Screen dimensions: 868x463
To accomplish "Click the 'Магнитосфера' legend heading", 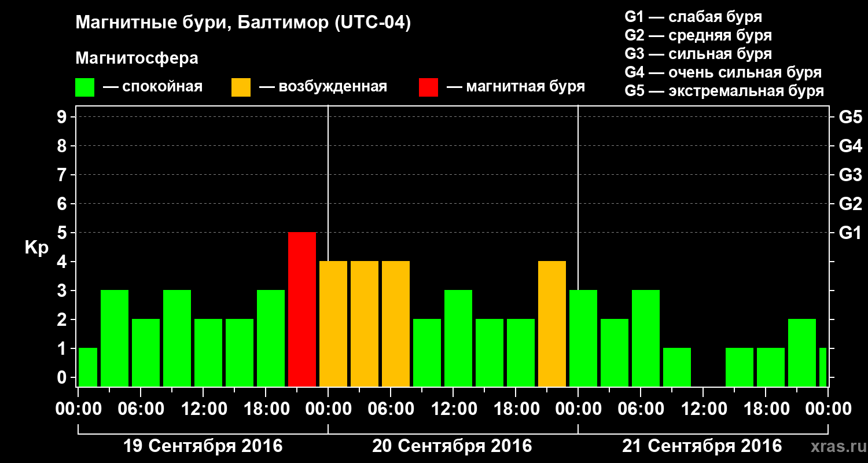I will [137, 58].
